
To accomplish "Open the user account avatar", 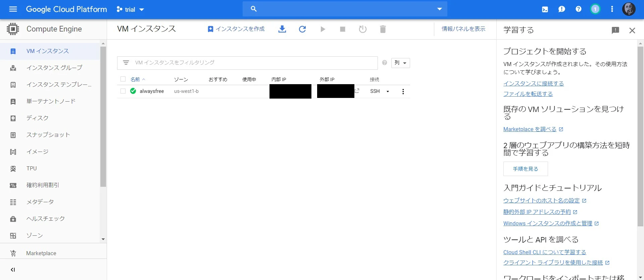I will pyautogui.click(x=629, y=9).
